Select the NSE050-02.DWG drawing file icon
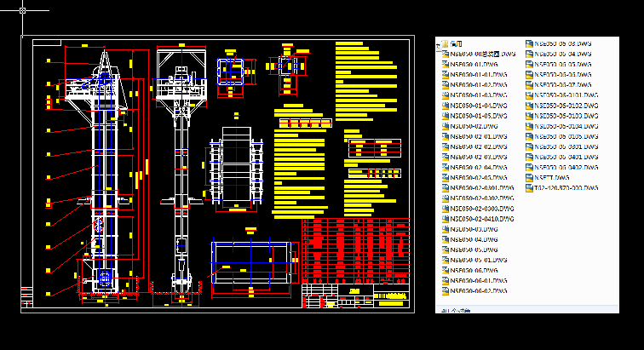 (444, 126)
